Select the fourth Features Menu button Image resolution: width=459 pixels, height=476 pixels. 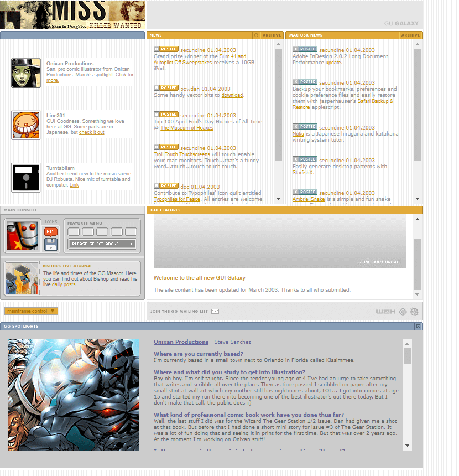pos(117,231)
